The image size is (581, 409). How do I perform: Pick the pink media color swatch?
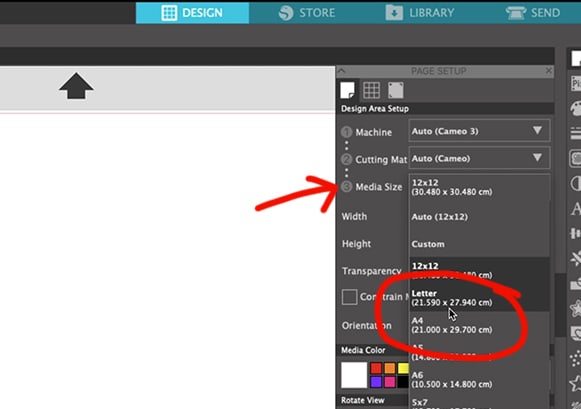click(389, 382)
